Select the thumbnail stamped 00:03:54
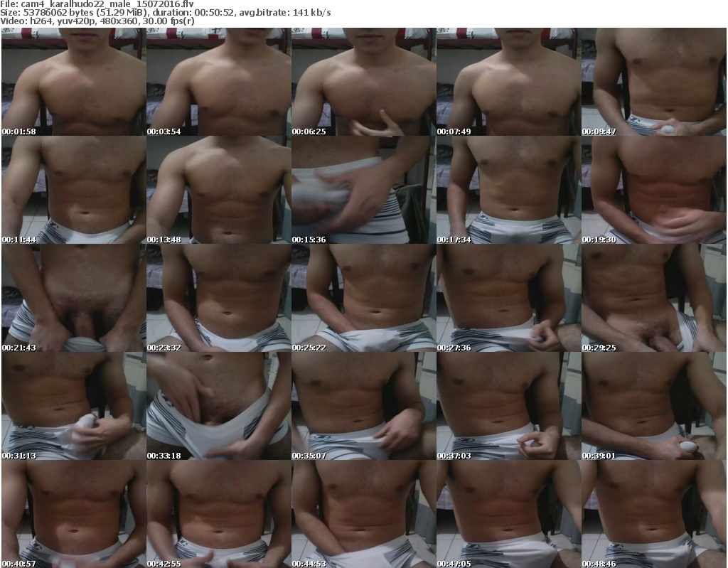This screenshot has height=568, width=728. click(x=219, y=82)
